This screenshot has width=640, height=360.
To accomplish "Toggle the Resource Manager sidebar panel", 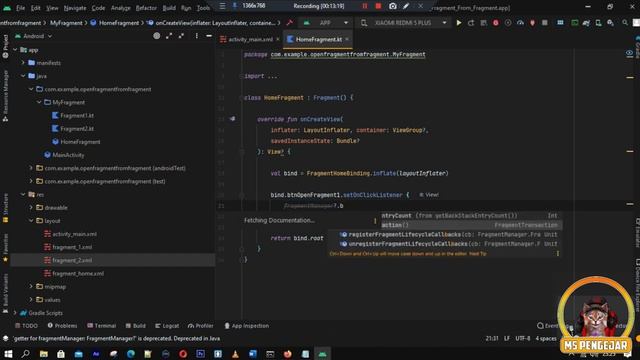I will [5, 96].
